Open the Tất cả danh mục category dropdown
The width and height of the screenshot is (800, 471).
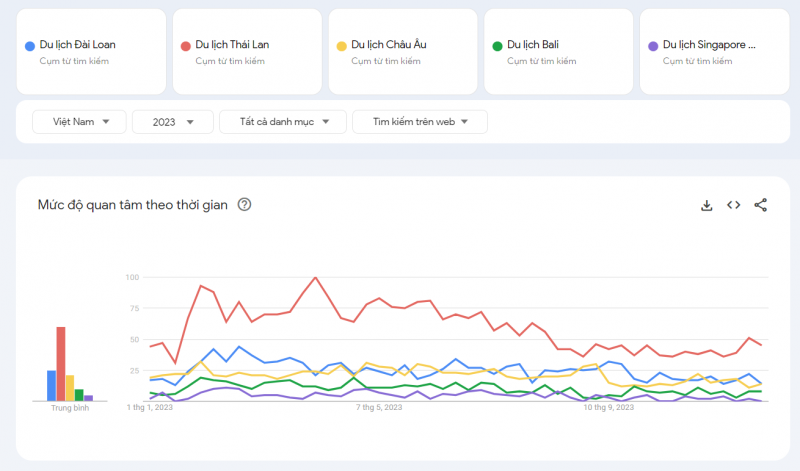coord(283,121)
